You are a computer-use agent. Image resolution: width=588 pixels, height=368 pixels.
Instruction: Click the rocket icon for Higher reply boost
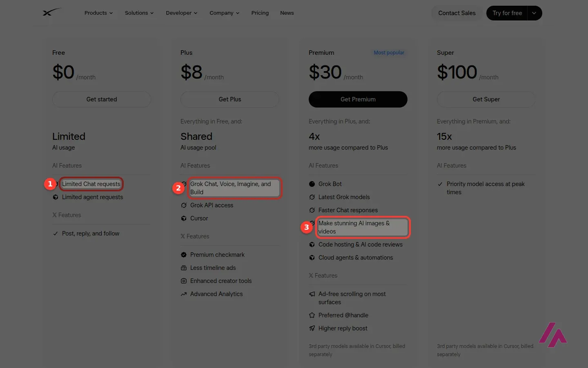tap(312, 328)
